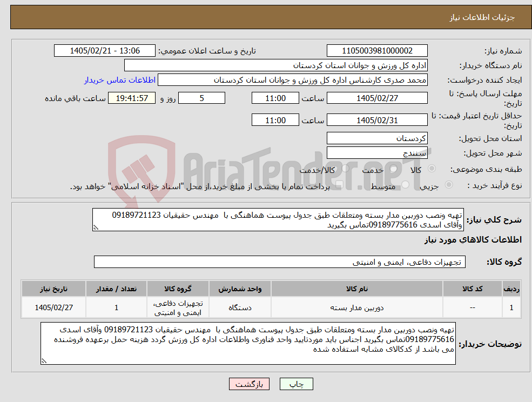This screenshot has height=402, width=532.
Task: Click the announcement date field 1405/02/21 - 13:06
Action: [104, 51]
